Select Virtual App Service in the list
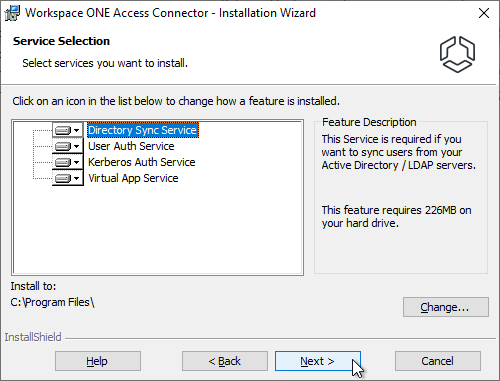This screenshot has width=500, height=381. point(133,178)
